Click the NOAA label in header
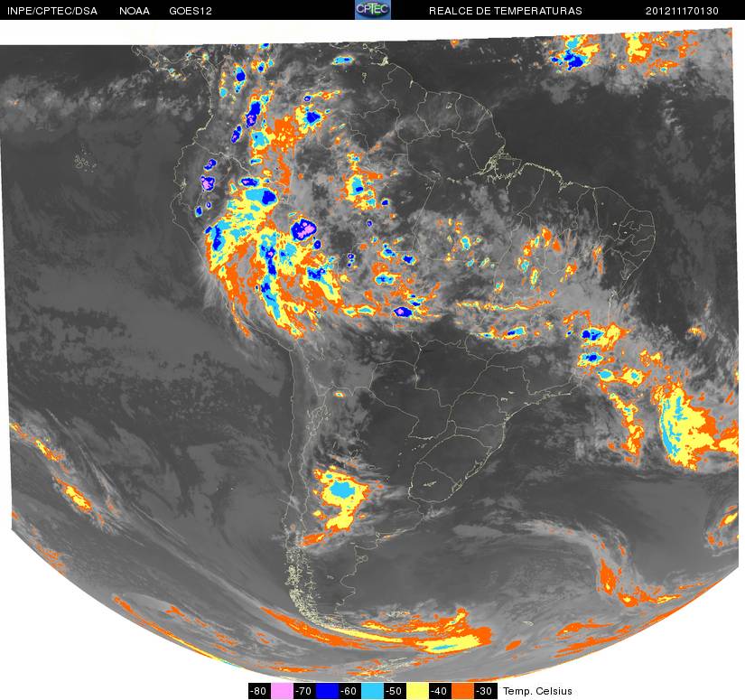 [x=135, y=11]
